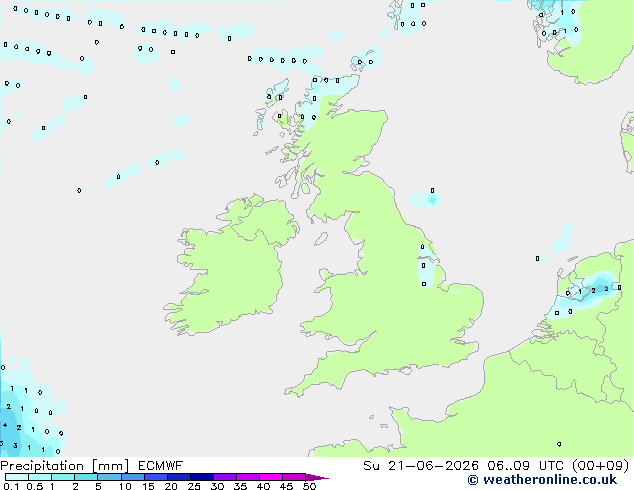Click the 'Precipitation [mm]' title text
The image size is (634, 490).
point(65,466)
